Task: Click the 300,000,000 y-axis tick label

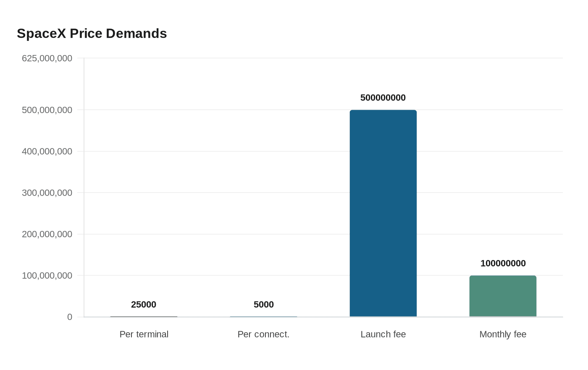Action: pyautogui.click(x=47, y=193)
